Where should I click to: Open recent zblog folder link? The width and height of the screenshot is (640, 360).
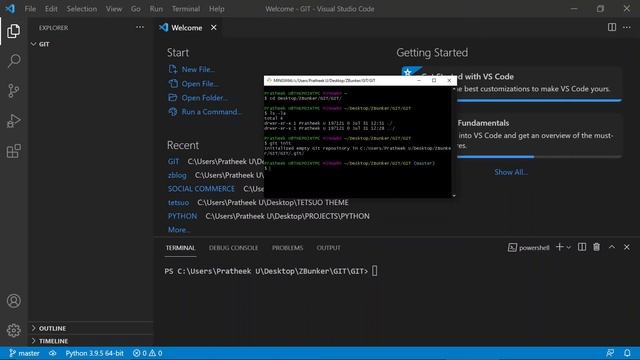tap(177, 175)
